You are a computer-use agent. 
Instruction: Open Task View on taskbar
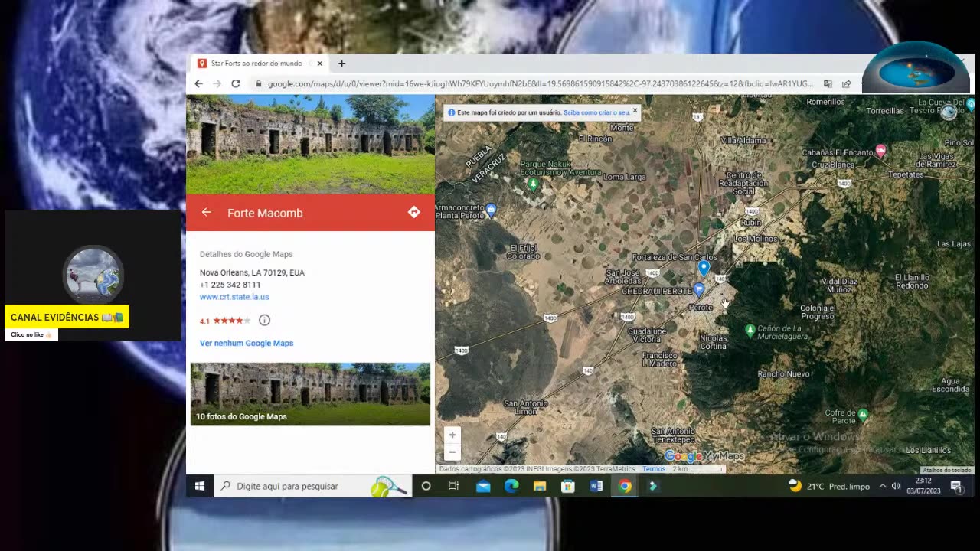[x=454, y=486]
